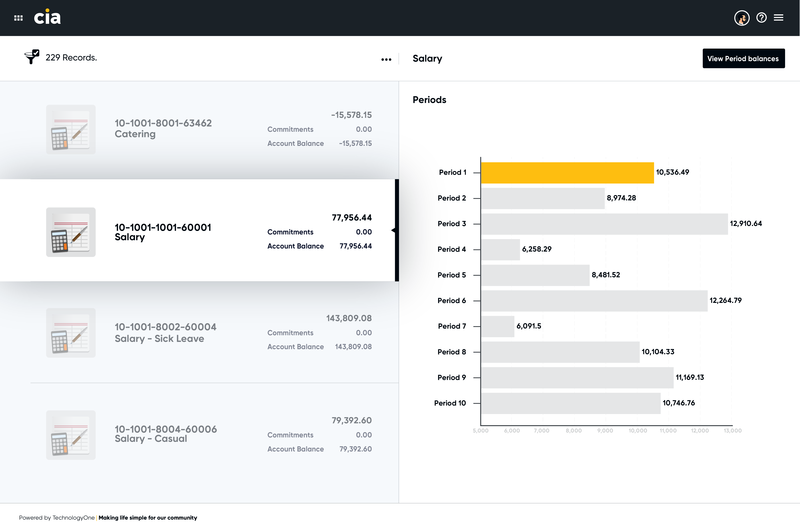800x532 pixels.
Task: Select the 10-1001-8002-60004 Salary - Sick Leave record
Action: click(x=199, y=332)
